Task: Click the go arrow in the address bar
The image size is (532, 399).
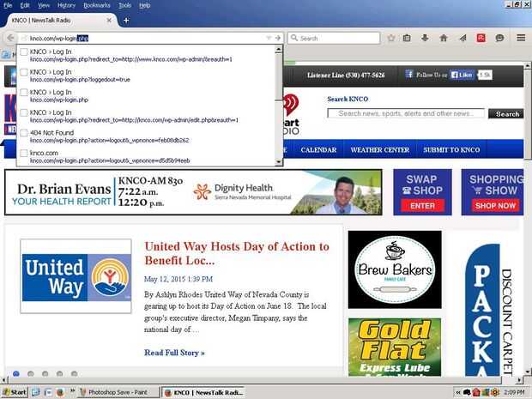Action: pos(278,38)
